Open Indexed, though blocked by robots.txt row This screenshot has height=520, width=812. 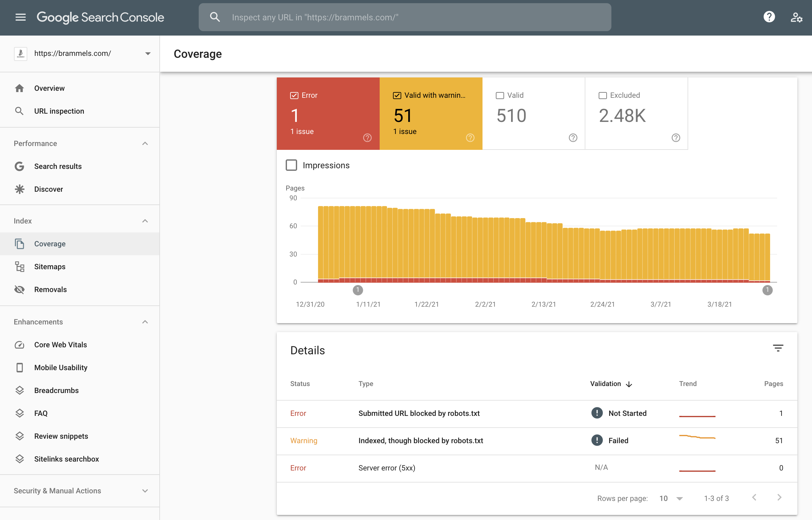coord(537,441)
